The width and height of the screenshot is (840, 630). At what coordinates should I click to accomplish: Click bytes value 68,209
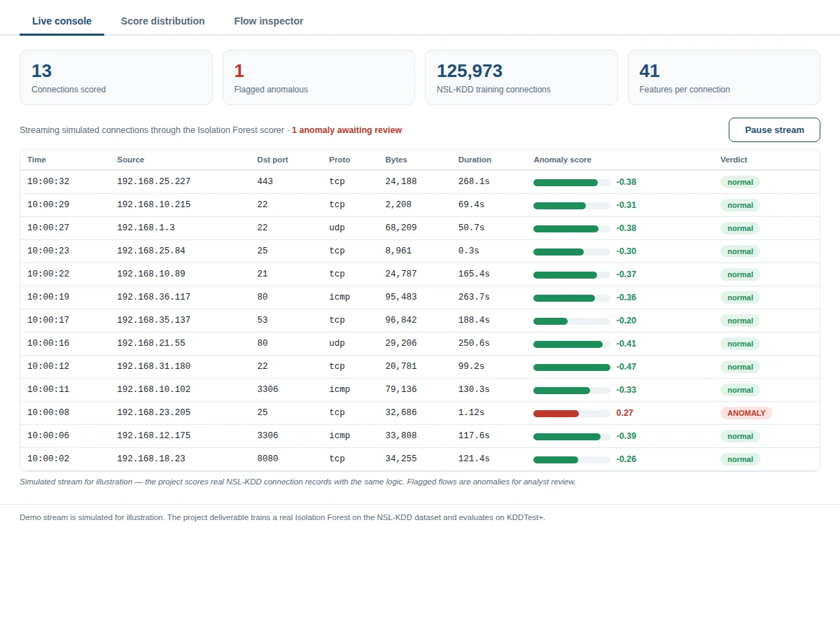tap(401, 228)
